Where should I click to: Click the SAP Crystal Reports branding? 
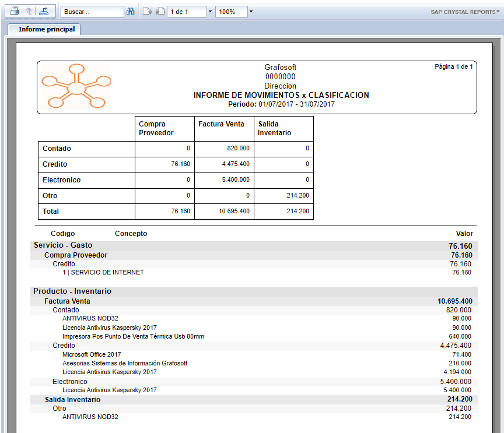[465, 12]
